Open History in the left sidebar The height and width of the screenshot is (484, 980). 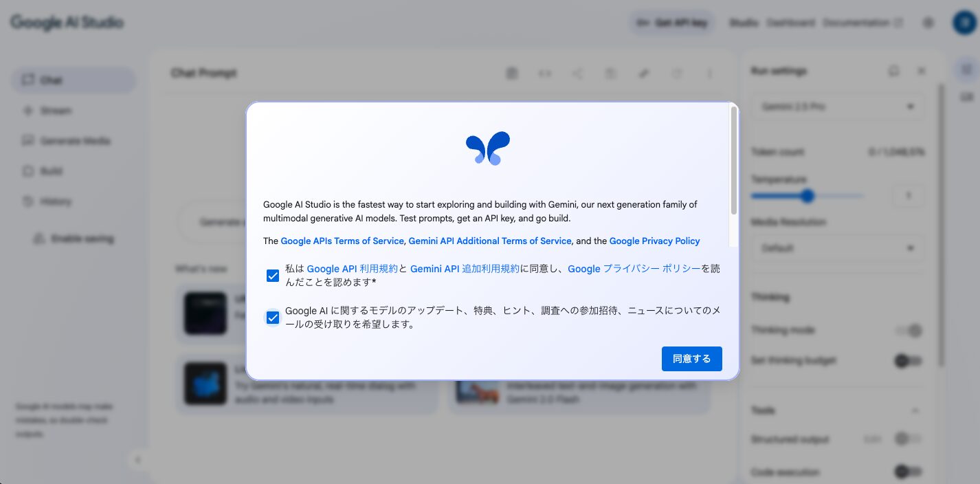(74, 201)
